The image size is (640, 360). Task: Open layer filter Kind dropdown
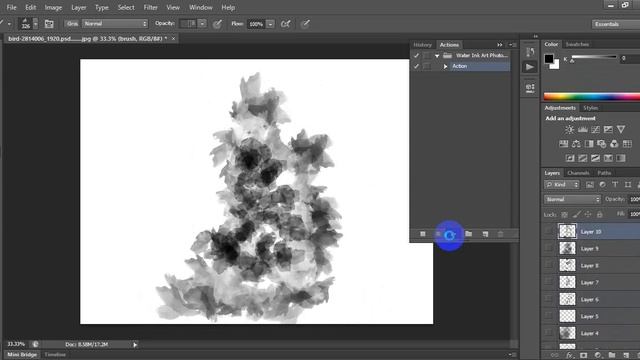[562, 185]
